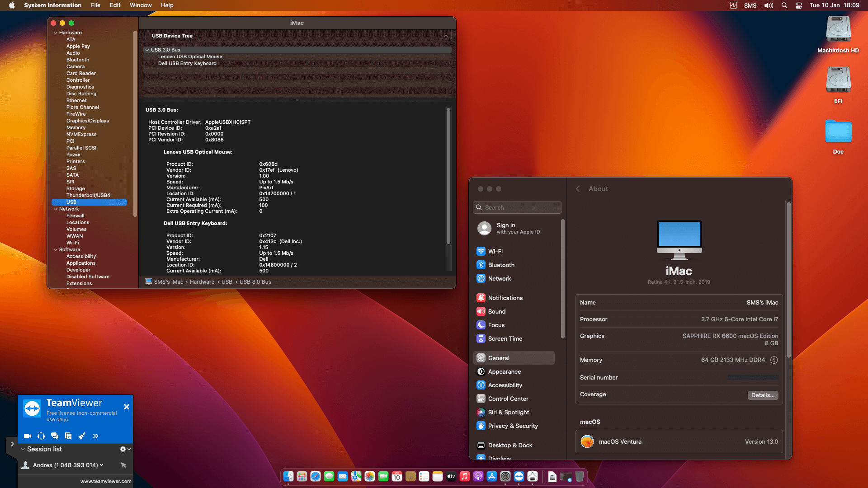Collapse the USB 3.0 Bus entry
This screenshot has height=488, width=868.
(x=147, y=50)
